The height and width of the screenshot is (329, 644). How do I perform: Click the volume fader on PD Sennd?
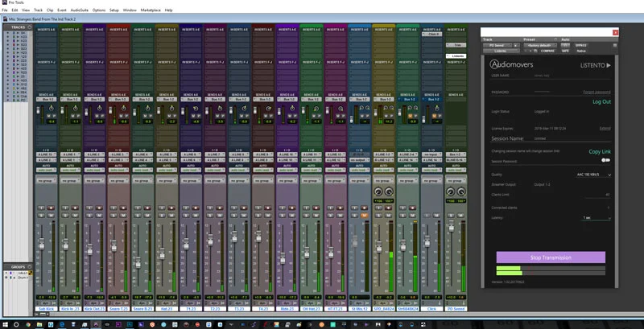451,226
